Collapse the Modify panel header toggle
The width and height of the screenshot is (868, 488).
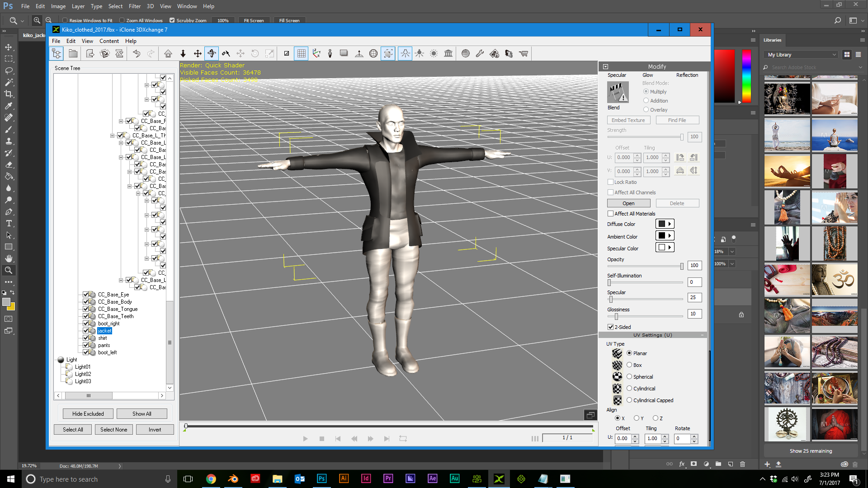[x=605, y=66]
